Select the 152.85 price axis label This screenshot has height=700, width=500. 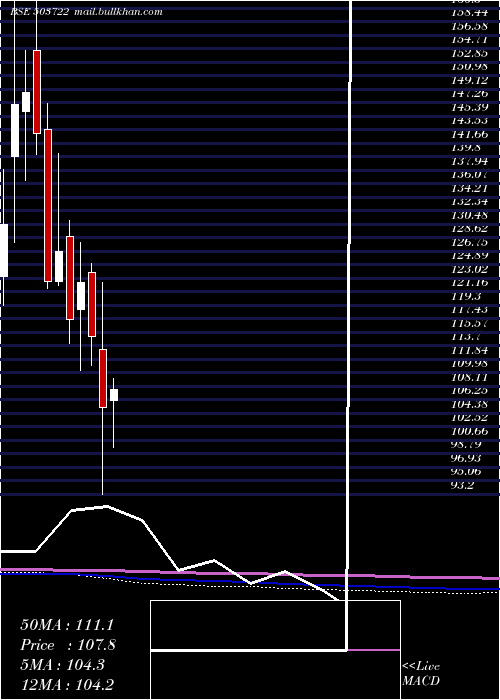[469, 53]
